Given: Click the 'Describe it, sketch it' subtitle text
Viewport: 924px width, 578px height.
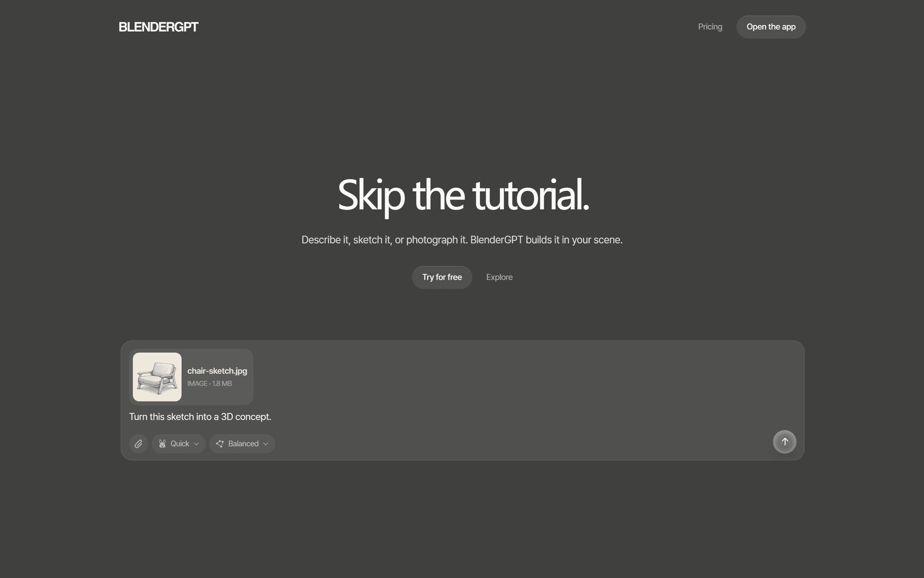Looking at the screenshot, I should click(x=462, y=240).
